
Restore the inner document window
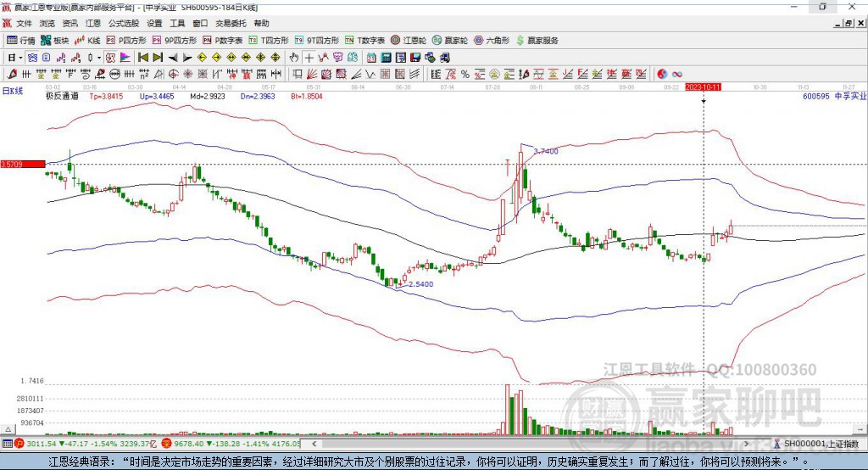849,23
